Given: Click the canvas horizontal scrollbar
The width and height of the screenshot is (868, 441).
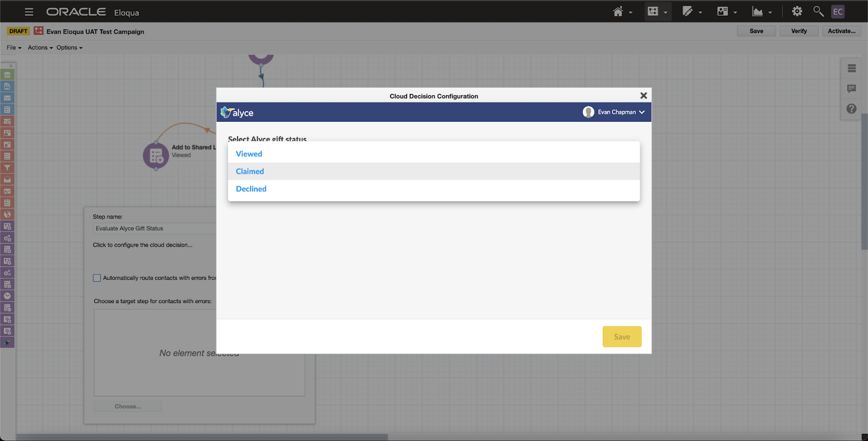Looking at the screenshot, I should (x=202, y=437).
